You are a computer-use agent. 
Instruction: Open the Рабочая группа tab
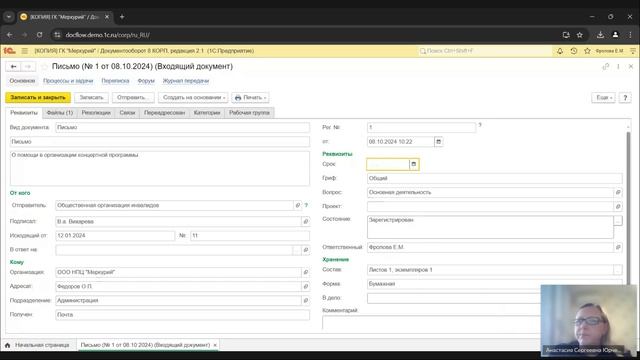coord(249,113)
